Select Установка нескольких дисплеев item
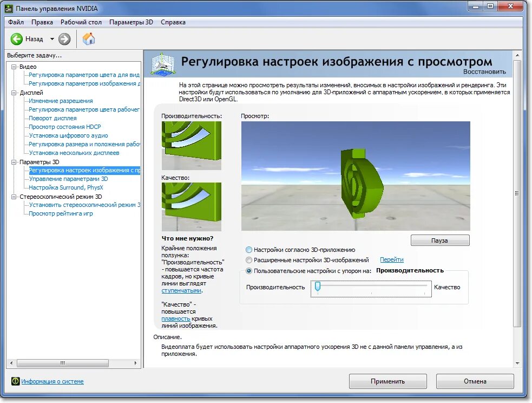Image resolution: width=532 pixels, height=403 pixels. coord(74,153)
